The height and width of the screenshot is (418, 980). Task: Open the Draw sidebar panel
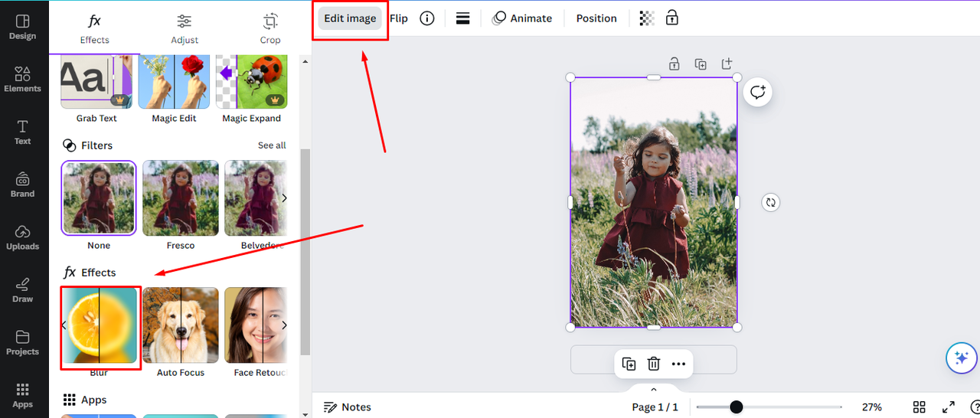point(23,289)
